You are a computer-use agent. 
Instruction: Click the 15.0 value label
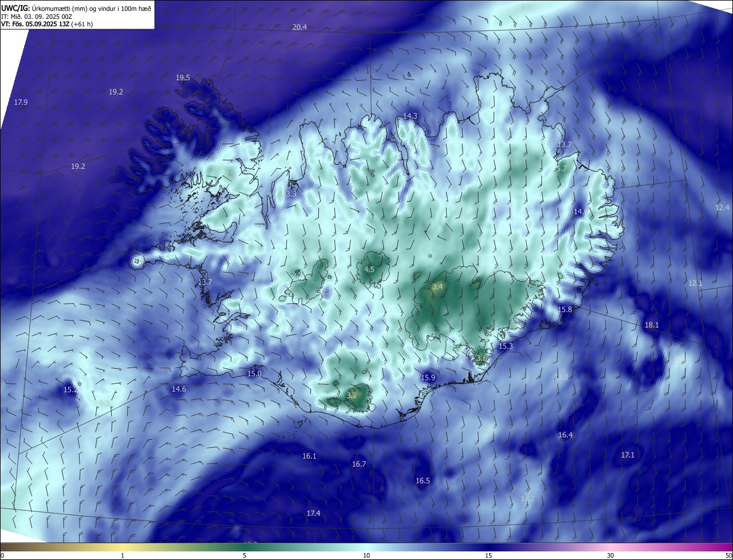(254, 374)
